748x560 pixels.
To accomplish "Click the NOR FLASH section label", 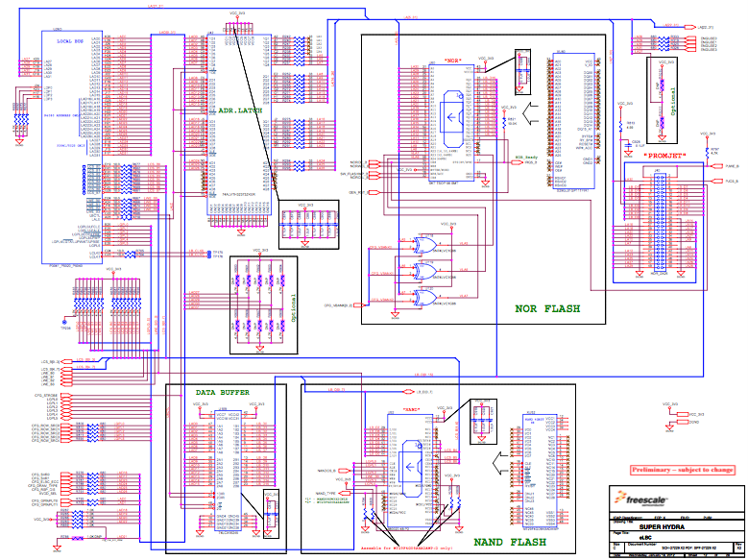I will tap(547, 309).
